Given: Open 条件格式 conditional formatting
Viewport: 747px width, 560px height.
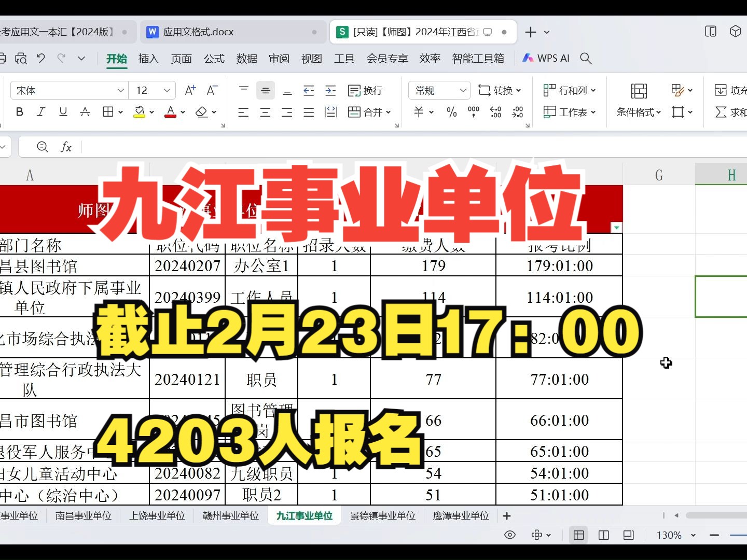Looking at the screenshot, I should coord(639,101).
